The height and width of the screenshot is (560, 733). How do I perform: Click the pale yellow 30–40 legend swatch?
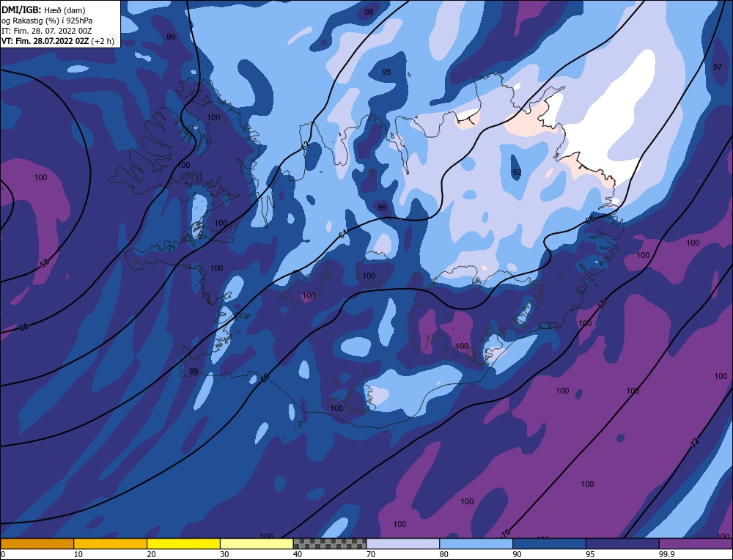(x=257, y=544)
